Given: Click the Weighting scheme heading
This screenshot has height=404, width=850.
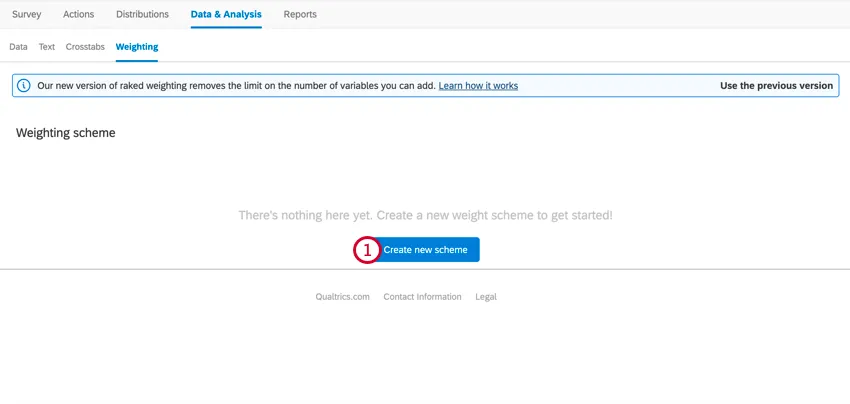Looking at the screenshot, I should point(66,133).
